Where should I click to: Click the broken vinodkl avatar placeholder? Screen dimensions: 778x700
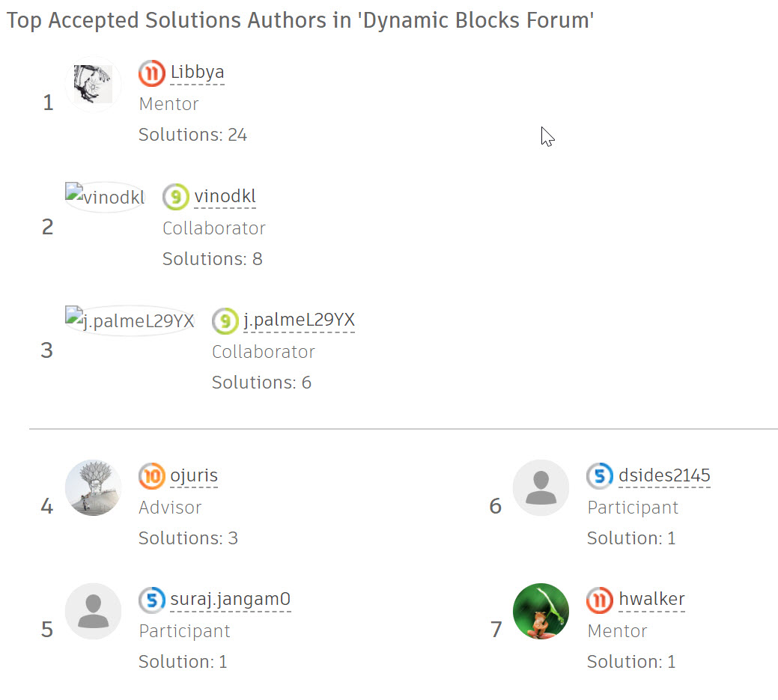point(105,197)
